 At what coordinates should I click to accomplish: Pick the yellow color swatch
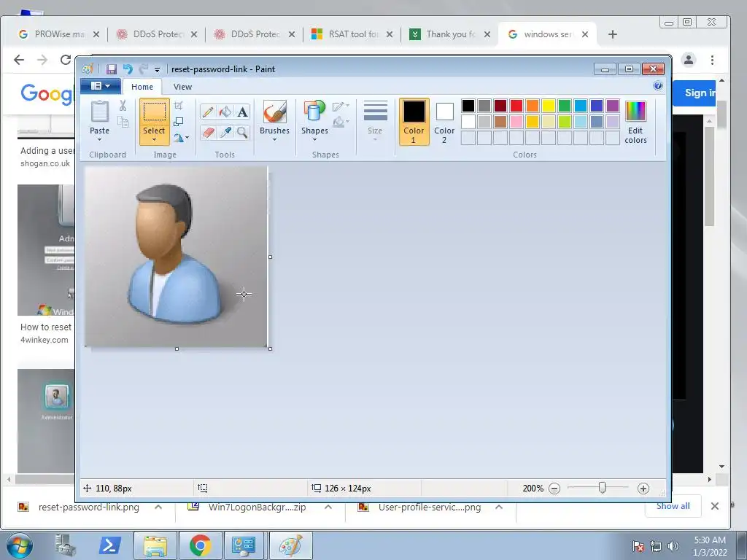pyautogui.click(x=549, y=106)
